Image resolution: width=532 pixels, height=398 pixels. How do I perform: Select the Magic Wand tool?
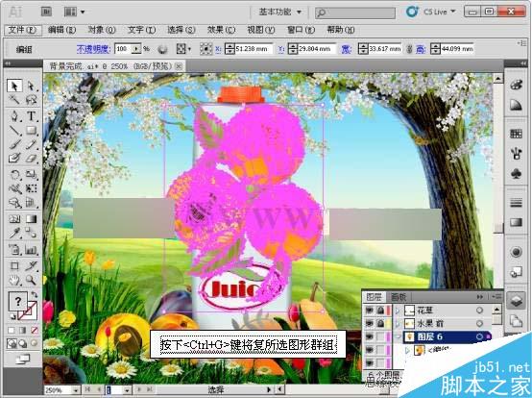point(14,100)
